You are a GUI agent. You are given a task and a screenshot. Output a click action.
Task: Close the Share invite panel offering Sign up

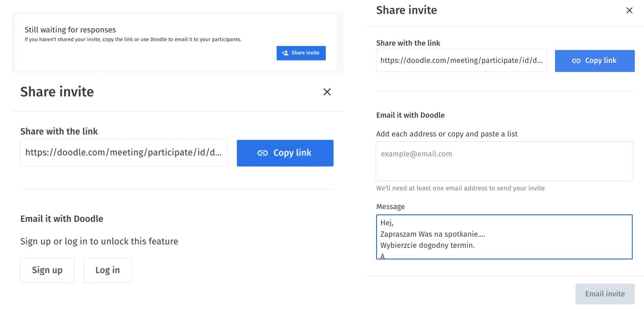(x=327, y=92)
